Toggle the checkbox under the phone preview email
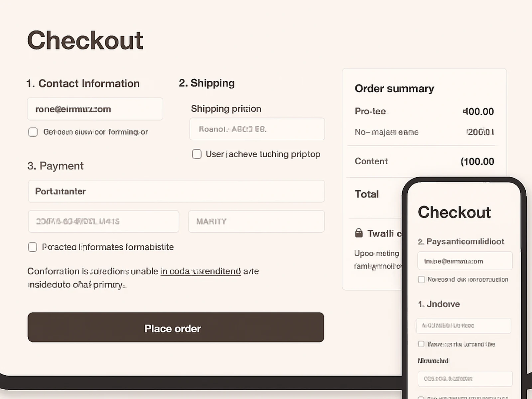Screen dimensions: 532x399 coord(421,280)
